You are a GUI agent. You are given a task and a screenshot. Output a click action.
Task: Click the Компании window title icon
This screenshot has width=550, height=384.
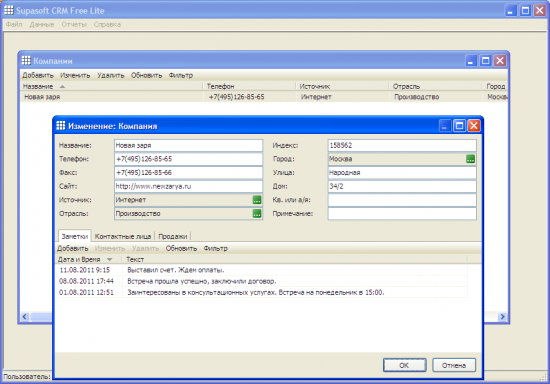click(26, 60)
